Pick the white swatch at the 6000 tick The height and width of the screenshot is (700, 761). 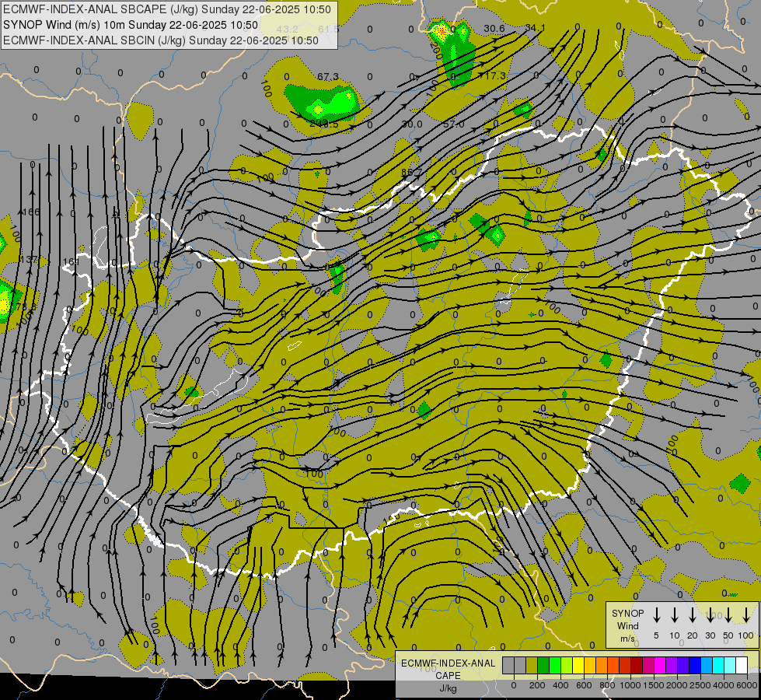tap(742, 665)
